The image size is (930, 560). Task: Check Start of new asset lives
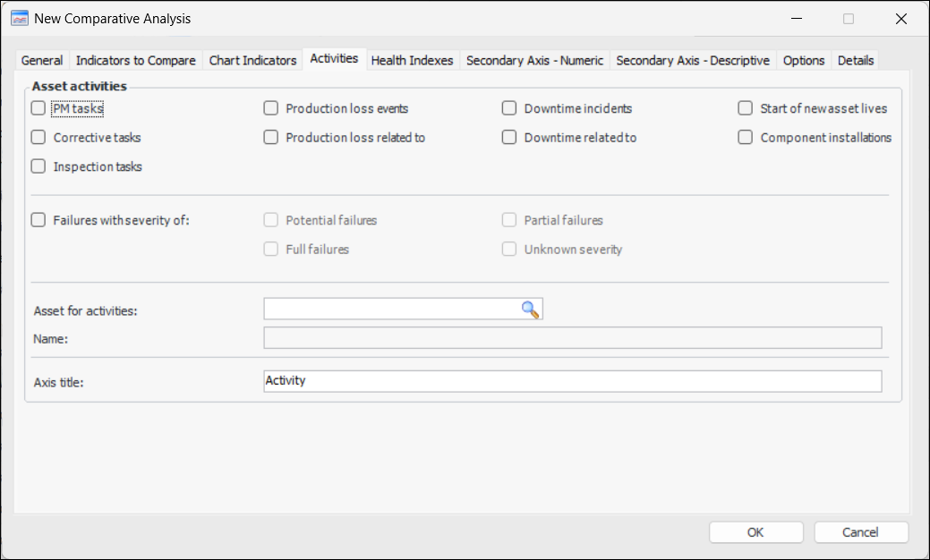tap(746, 109)
